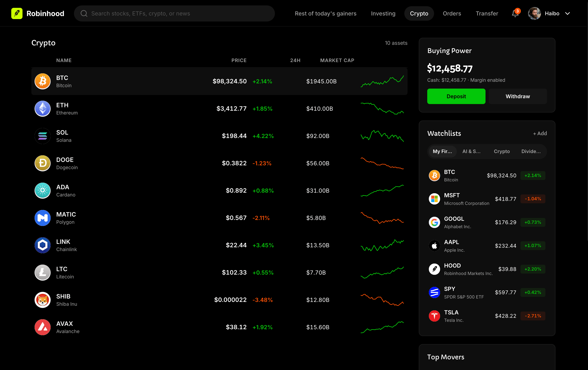Click the green Deposit button

456,96
